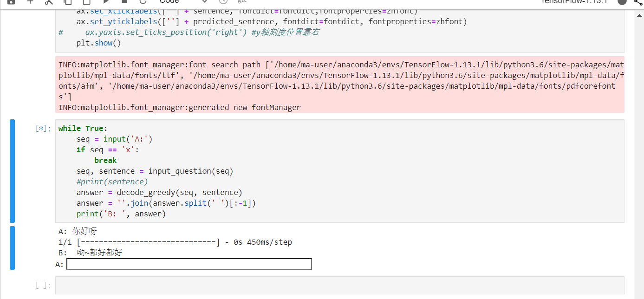Click the kernel status circle indicator

pos(622,1)
